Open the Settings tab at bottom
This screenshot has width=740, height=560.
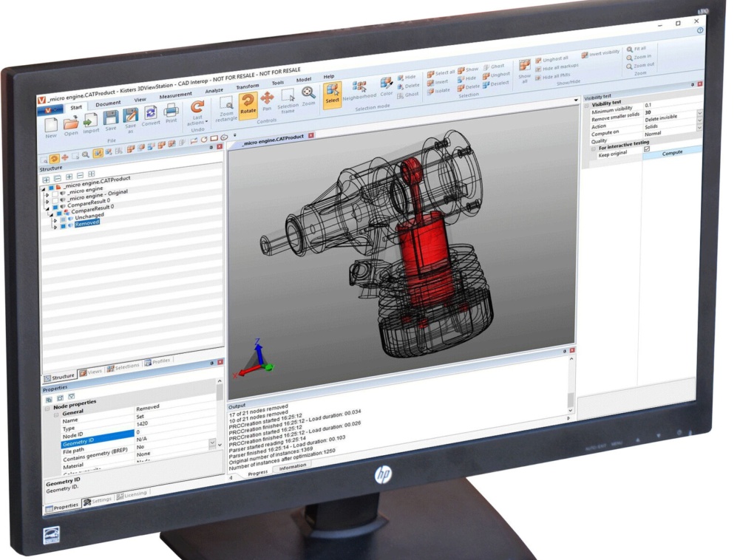pyautogui.click(x=98, y=501)
